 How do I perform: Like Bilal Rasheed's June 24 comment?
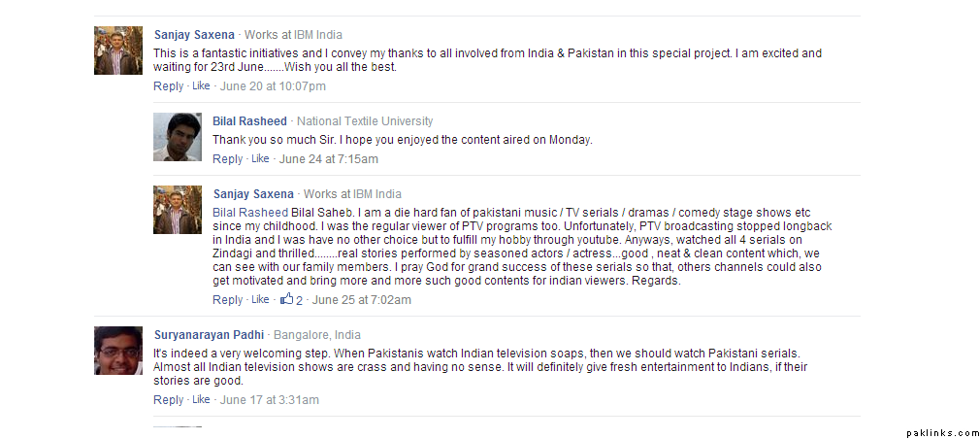260,159
